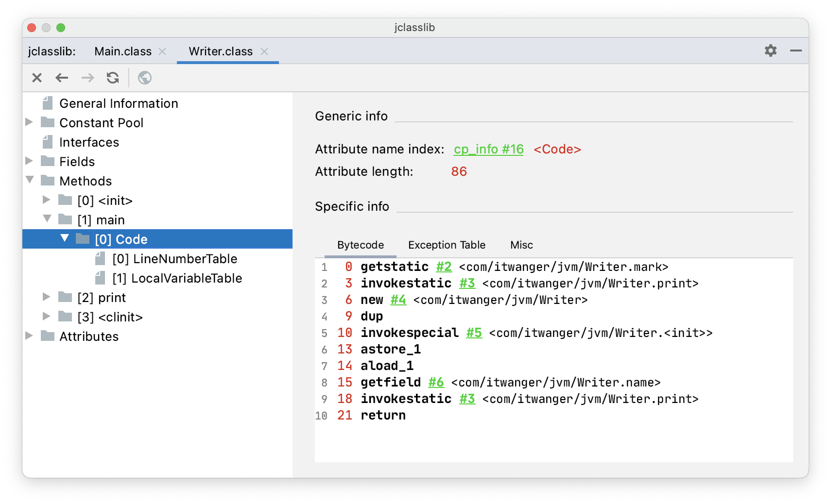The height and width of the screenshot is (504, 831).
Task: Click the reload/refresh toolbar icon
Action: pyautogui.click(x=113, y=78)
